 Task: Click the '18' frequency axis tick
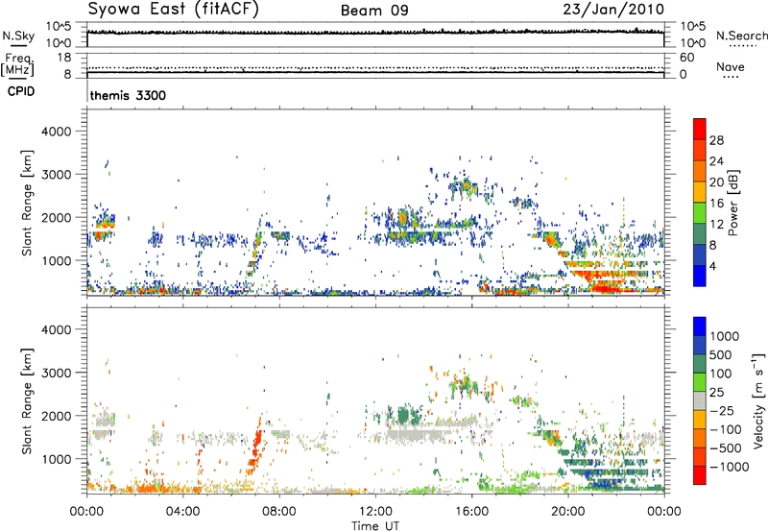pyautogui.click(x=64, y=58)
